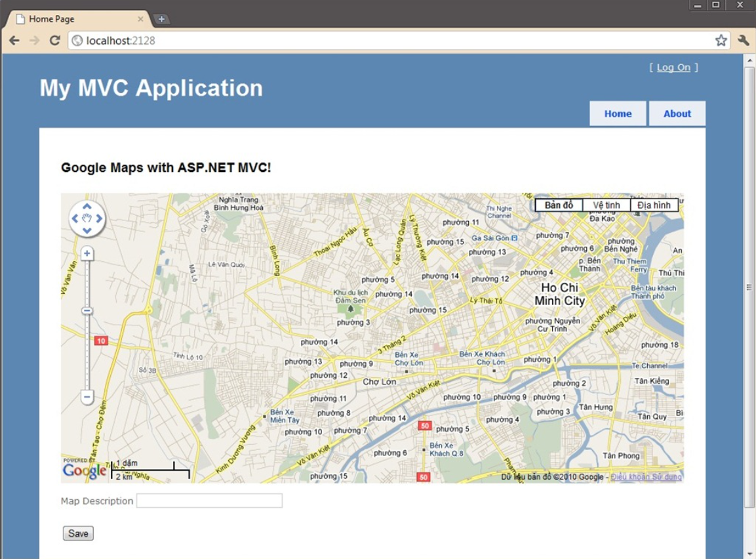Pan the map left arrow
Viewport: 756px width, 559px height.
(x=75, y=218)
